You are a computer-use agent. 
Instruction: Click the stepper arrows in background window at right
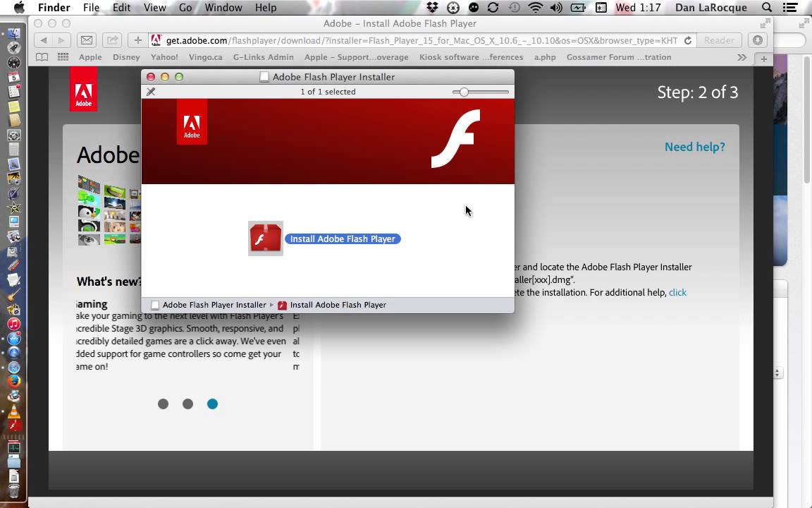pos(777,373)
